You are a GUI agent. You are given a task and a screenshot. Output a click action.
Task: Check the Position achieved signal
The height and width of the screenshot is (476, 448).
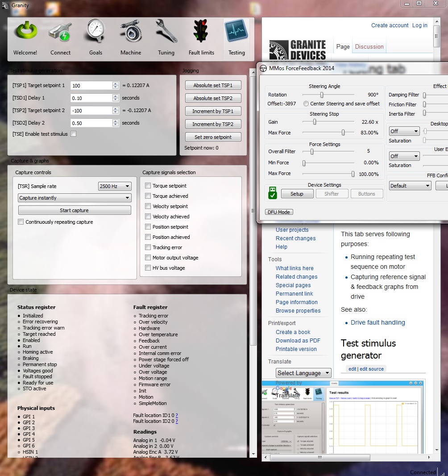click(x=148, y=237)
